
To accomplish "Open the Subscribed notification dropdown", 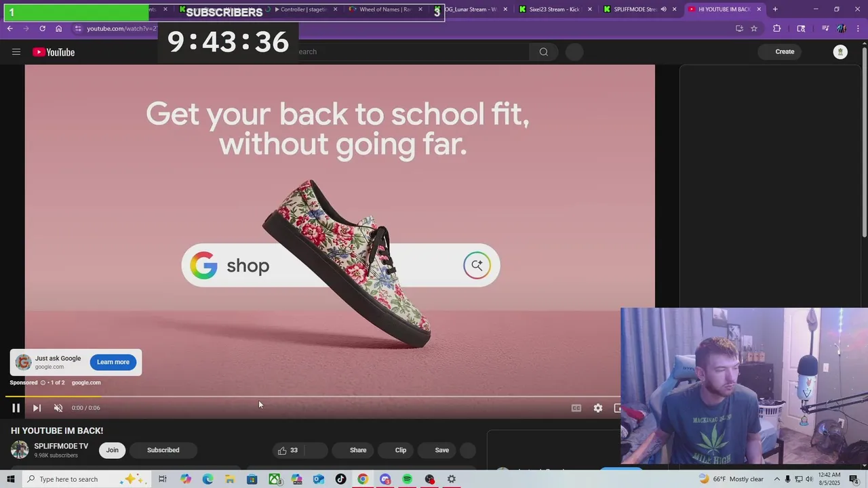I will click(x=163, y=450).
